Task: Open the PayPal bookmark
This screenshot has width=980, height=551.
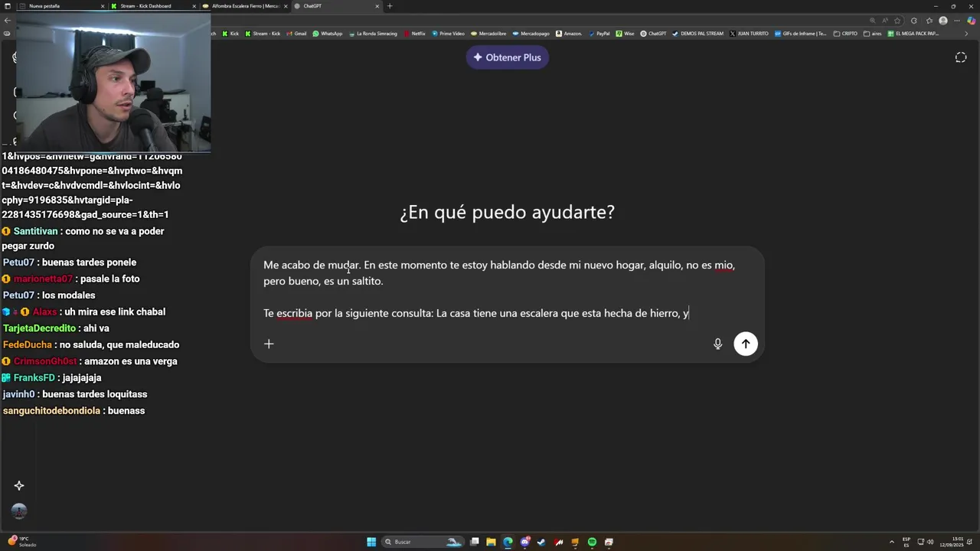Action: 599,34
